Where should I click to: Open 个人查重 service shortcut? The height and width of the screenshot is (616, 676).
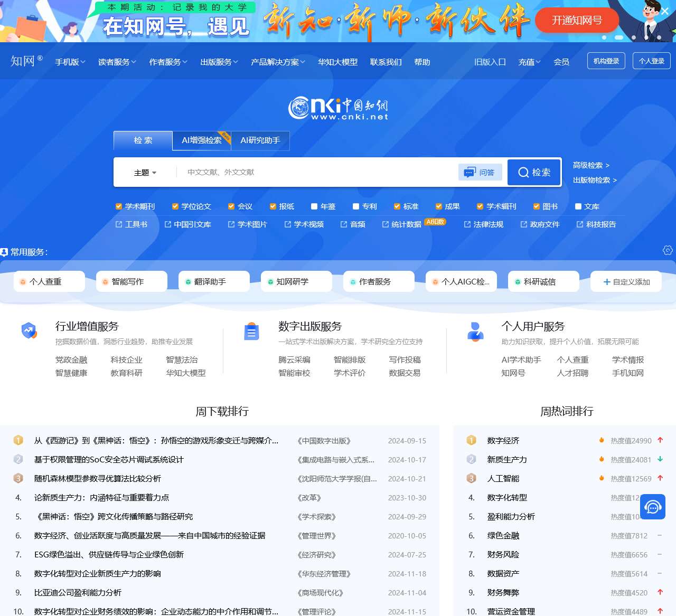[x=49, y=281]
